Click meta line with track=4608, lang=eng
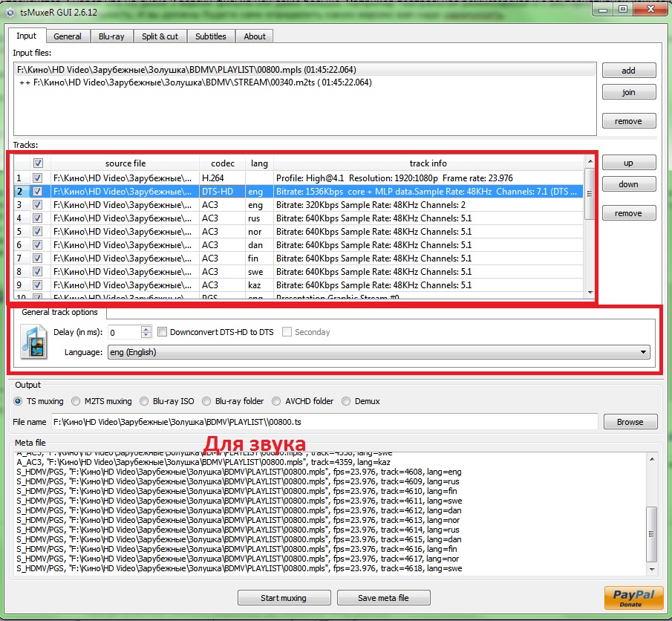 (239, 472)
